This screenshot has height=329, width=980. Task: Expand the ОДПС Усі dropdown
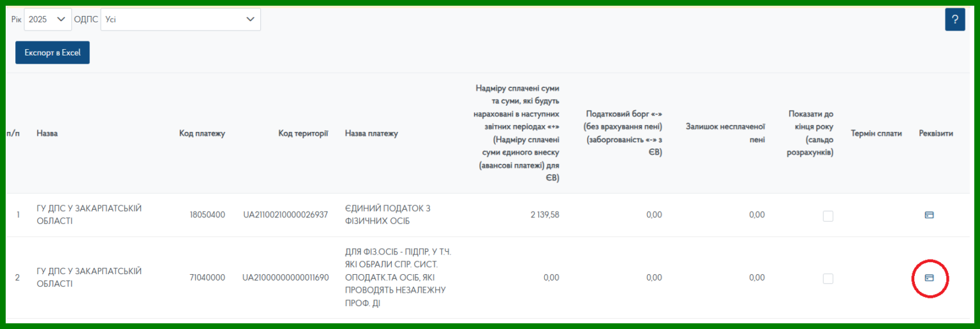coord(181,20)
